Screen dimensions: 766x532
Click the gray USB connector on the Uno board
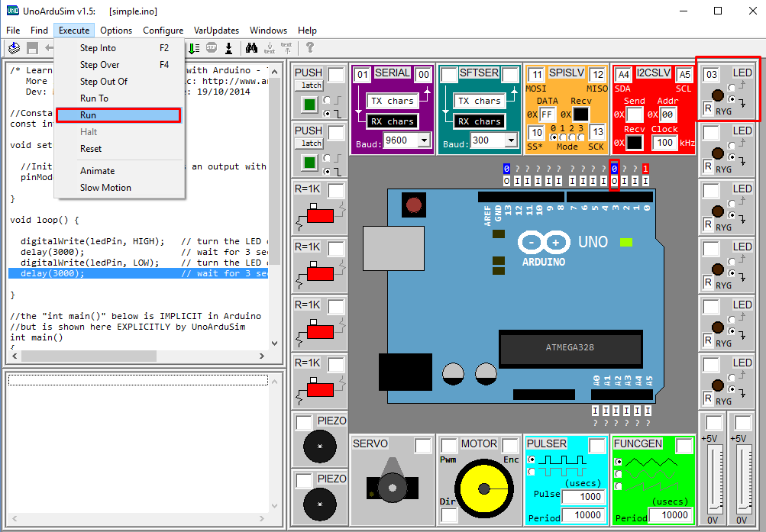tap(393, 248)
